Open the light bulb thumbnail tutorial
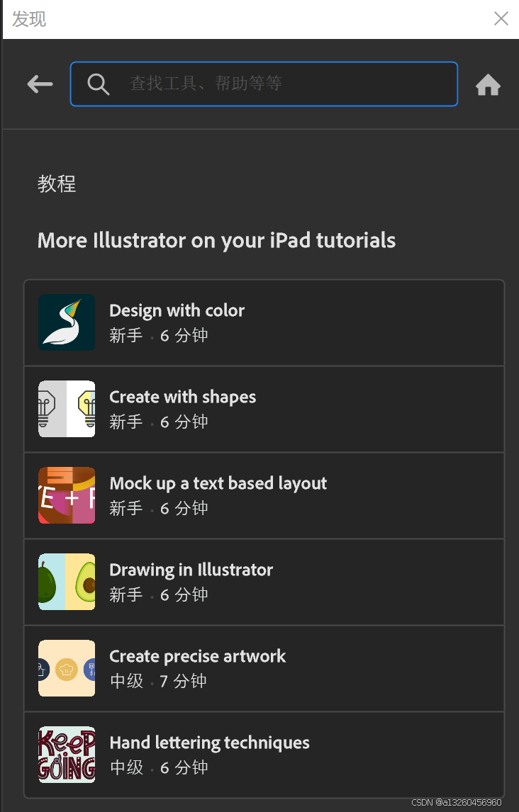Viewport: 519px width, 812px height. [67, 409]
